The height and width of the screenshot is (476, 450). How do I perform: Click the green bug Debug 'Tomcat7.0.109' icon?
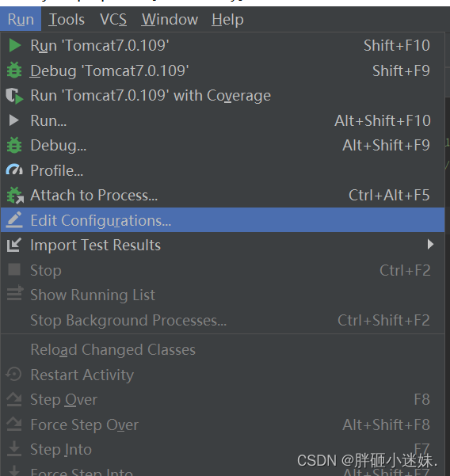[14, 70]
